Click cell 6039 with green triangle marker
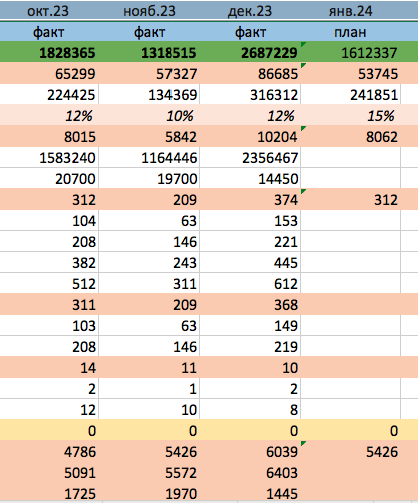 point(250,452)
